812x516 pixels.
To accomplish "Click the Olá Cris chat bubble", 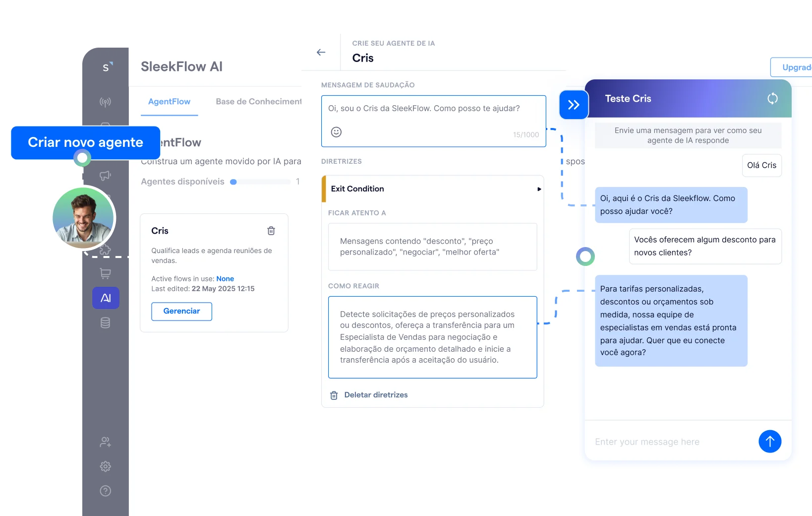I will 762,165.
